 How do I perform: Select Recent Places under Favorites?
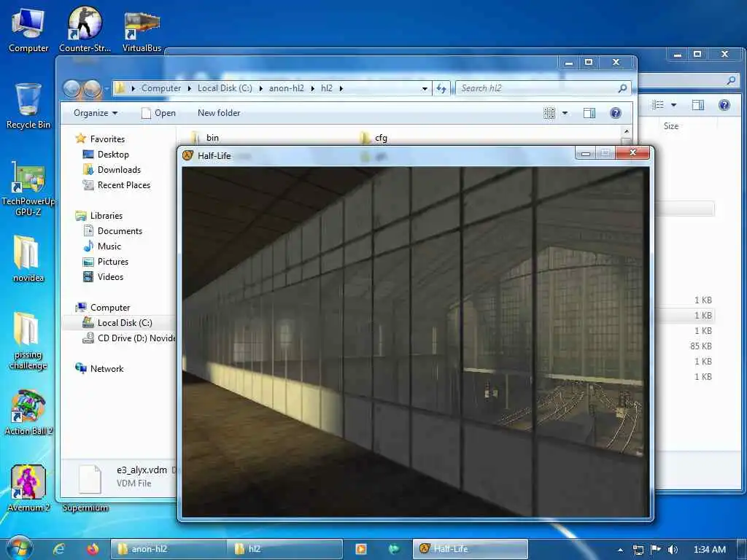point(124,184)
